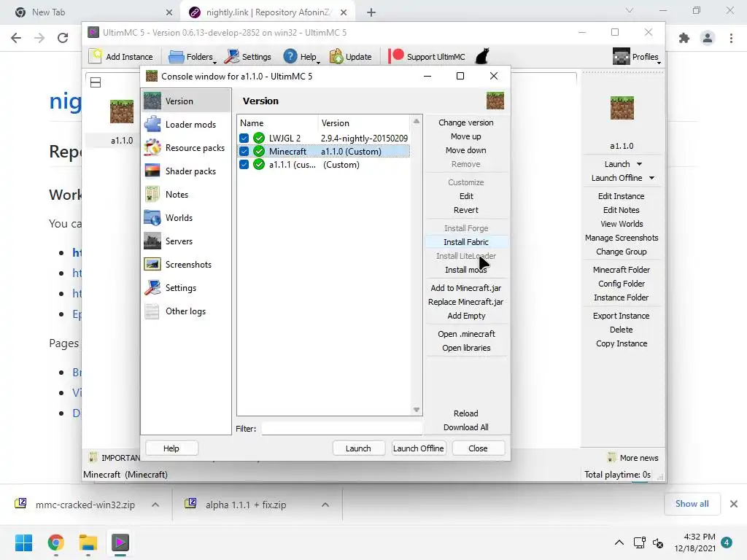Open Chrome extensions puzzle icon
Screen dimensions: 747x560
[x=684, y=38]
